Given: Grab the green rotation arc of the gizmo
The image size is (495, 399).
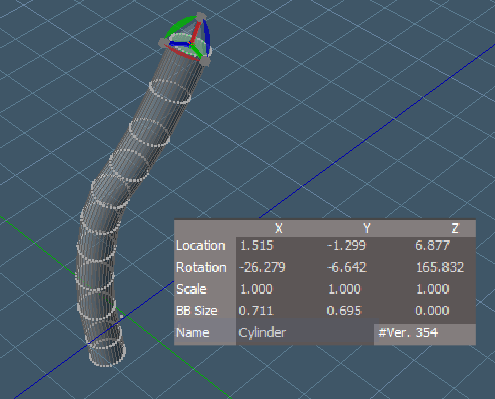Looking at the screenshot, I should [178, 25].
